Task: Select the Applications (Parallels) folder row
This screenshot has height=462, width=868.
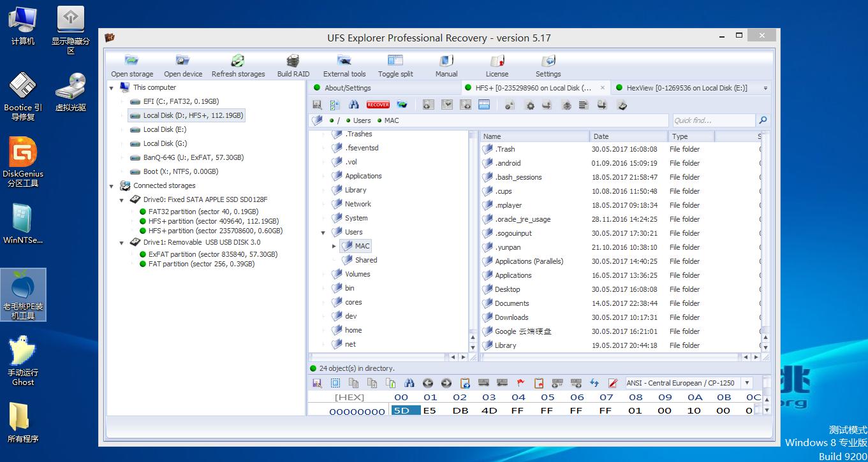Action: click(x=529, y=261)
